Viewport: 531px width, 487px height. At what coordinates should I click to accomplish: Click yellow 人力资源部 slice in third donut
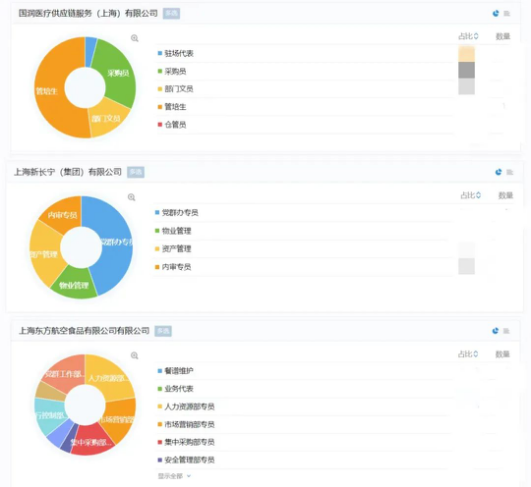click(110, 377)
